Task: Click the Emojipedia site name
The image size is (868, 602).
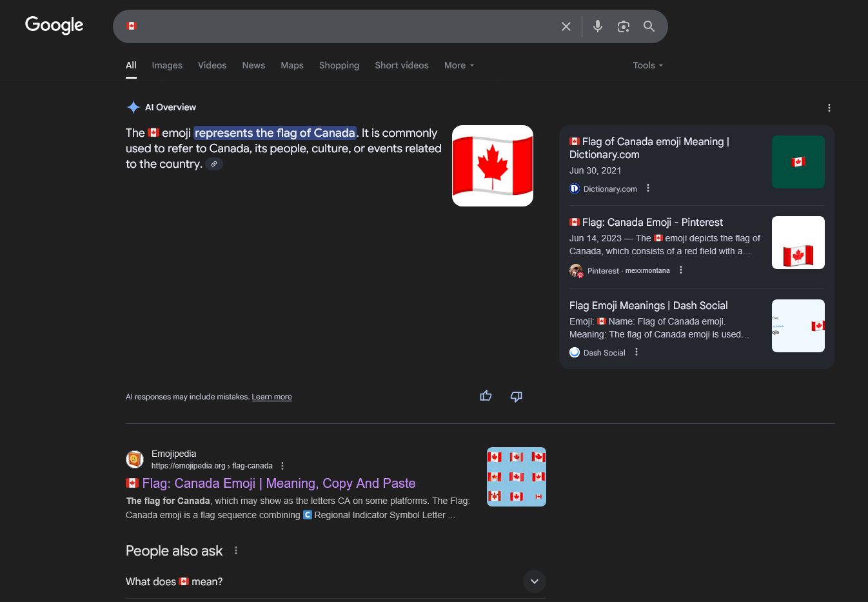Action: coord(173,454)
